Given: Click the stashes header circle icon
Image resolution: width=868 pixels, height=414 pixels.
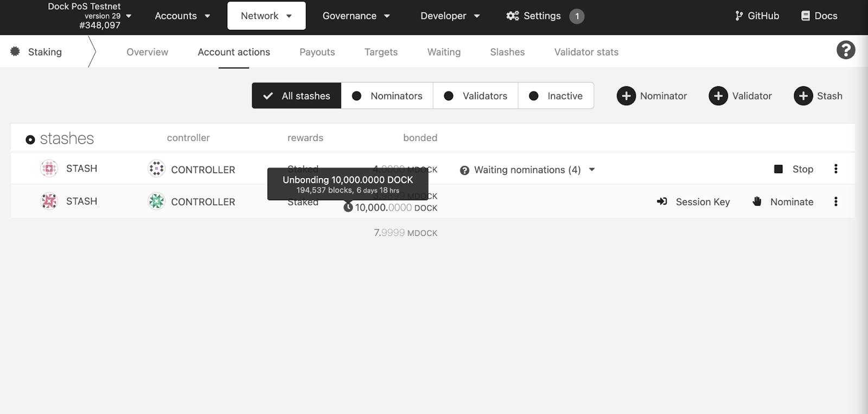Looking at the screenshot, I should (30, 139).
